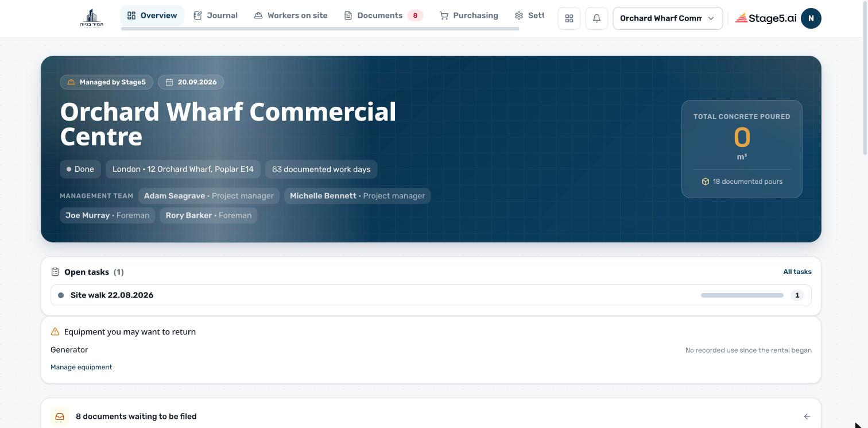Select Michelle Bennett project manager chip

click(357, 196)
